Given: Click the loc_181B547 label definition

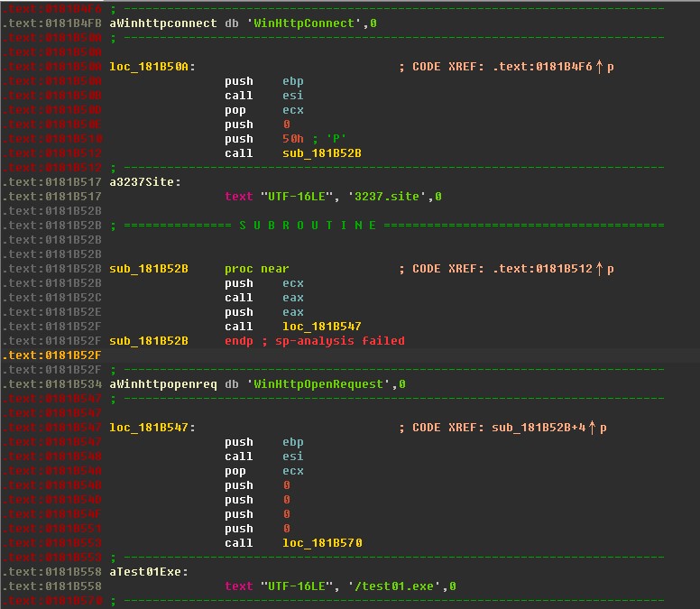Looking at the screenshot, I should 152,428.
